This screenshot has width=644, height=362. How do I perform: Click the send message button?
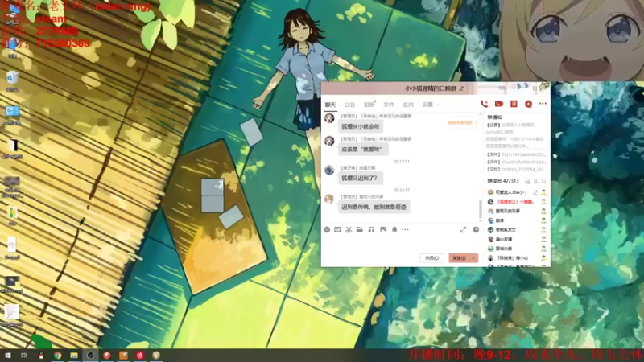[x=460, y=258]
